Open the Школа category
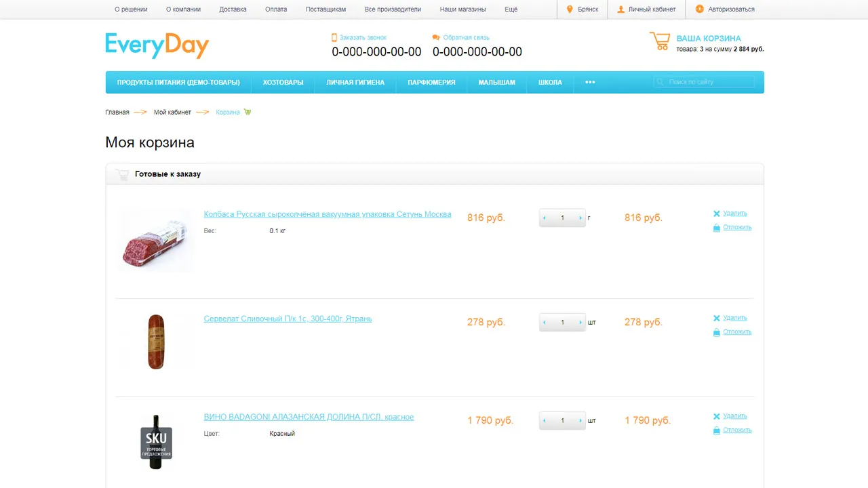Image resolution: width=868 pixels, height=488 pixels. (550, 82)
